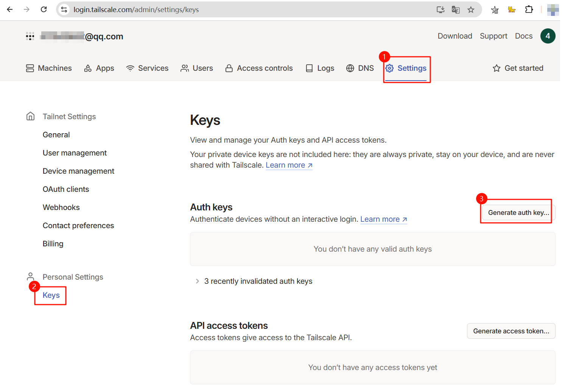Click the API access tokens heading

[229, 326]
